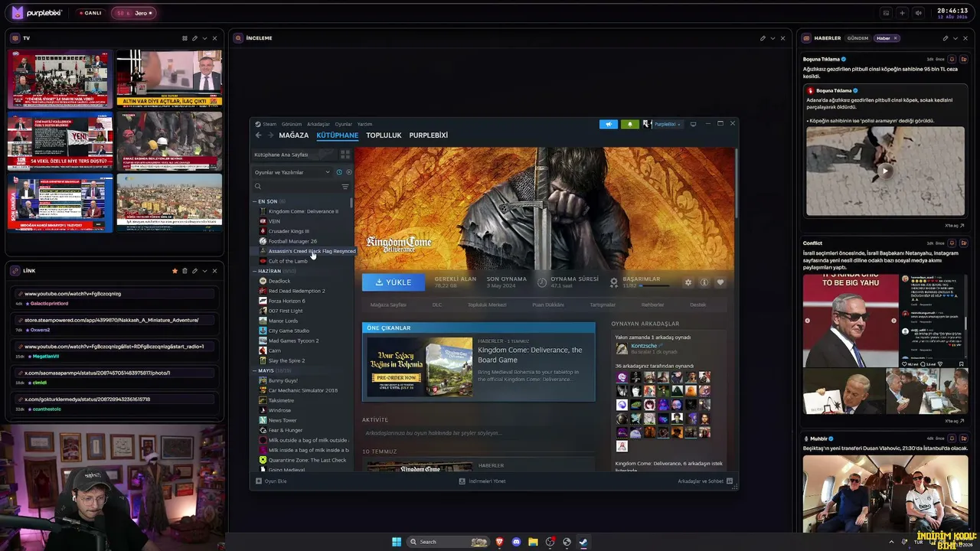Show game info icon
This screenshot has width=980, height=551.
click(704, 282)
